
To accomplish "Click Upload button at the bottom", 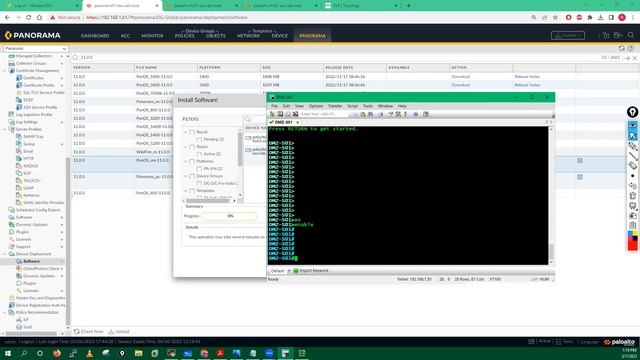I will click(x=119, y=332).
